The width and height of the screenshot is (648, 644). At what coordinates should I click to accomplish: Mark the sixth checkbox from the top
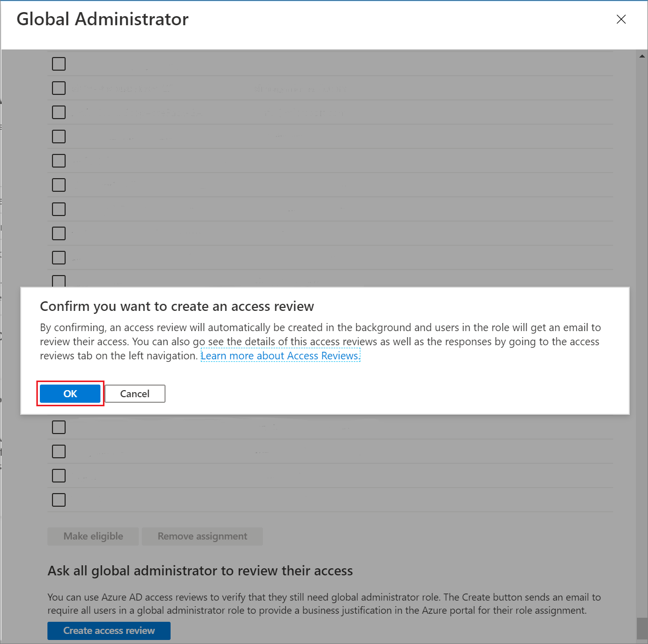click(x=59, y=185)
